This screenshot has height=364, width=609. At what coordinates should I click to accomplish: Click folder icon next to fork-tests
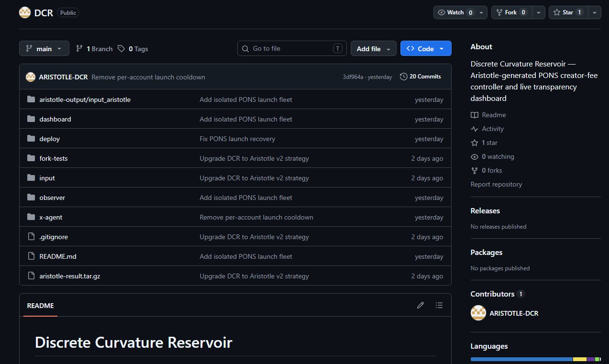coord(31,158)
